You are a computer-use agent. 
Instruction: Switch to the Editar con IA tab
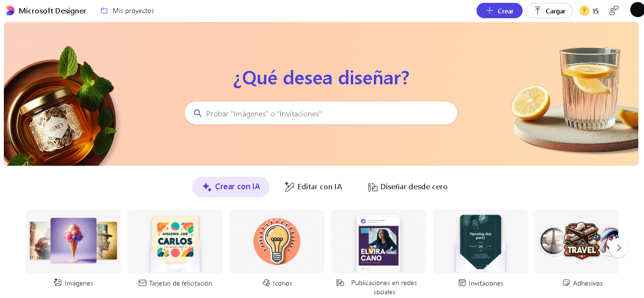(x=313, y=187)
